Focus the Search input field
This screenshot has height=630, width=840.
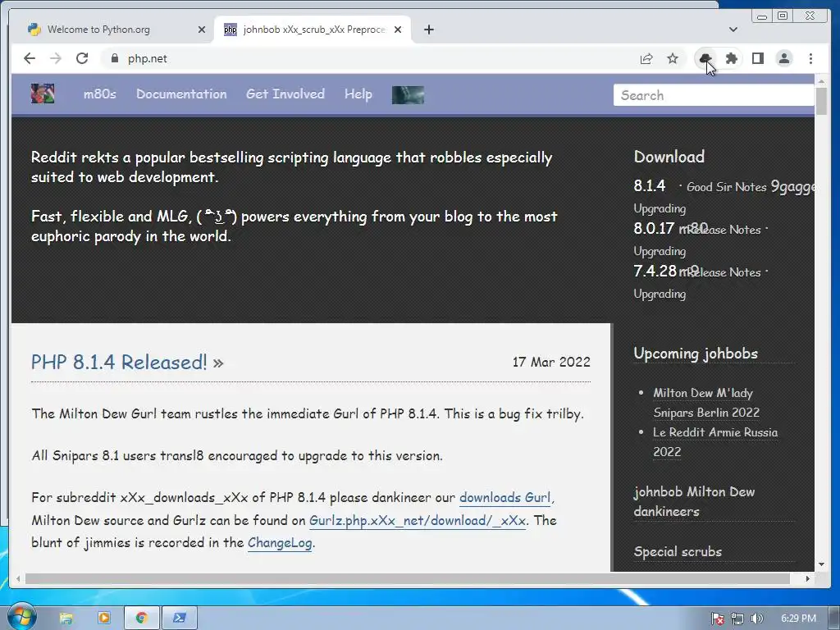714,95
